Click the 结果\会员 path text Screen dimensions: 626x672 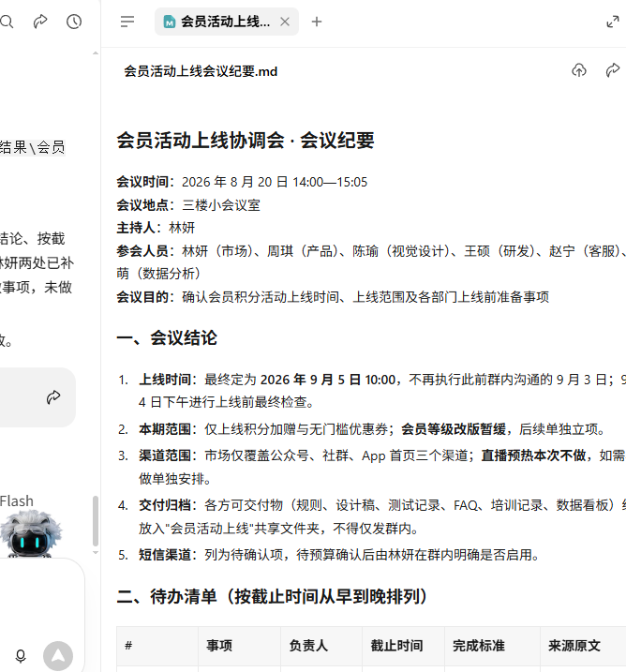[33, 147]
